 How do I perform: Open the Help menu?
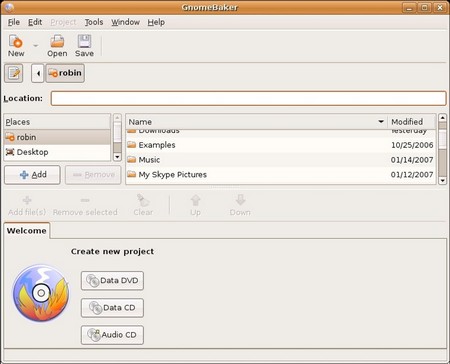pos(156,22)
